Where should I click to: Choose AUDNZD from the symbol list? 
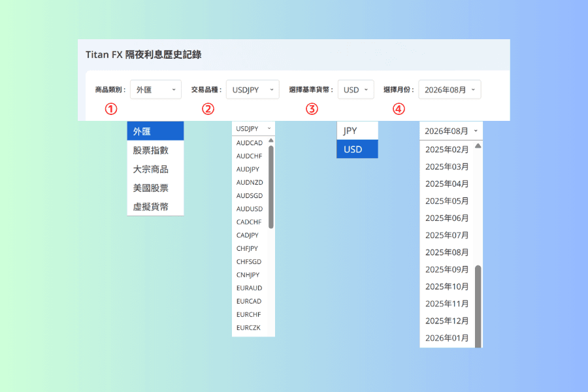point(250,182)
